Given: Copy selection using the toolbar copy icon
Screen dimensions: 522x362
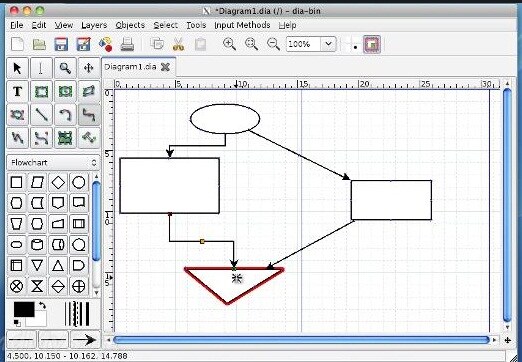Looking at the screenshot, I should click(x=157, y=44).
